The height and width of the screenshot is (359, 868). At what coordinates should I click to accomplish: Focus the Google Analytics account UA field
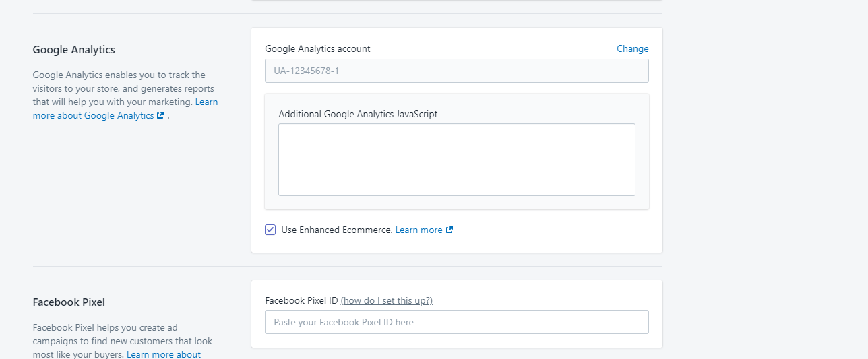tap(457, 71)
